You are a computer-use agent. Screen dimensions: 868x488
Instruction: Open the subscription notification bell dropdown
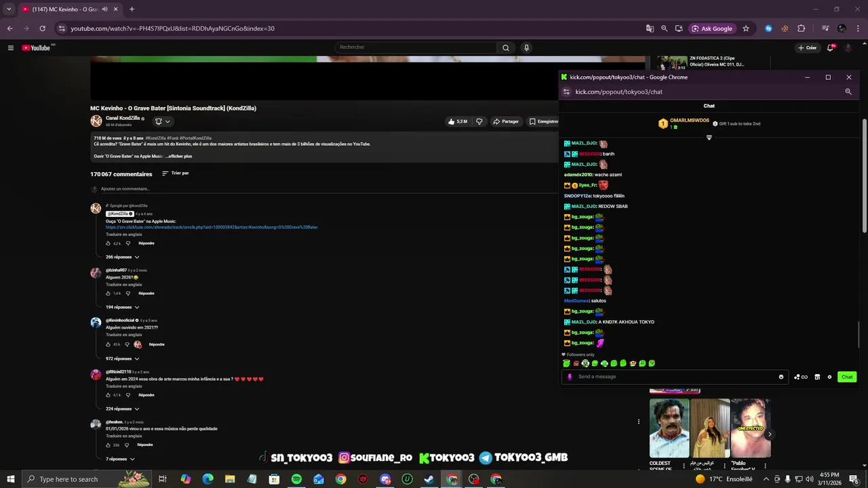162,121
